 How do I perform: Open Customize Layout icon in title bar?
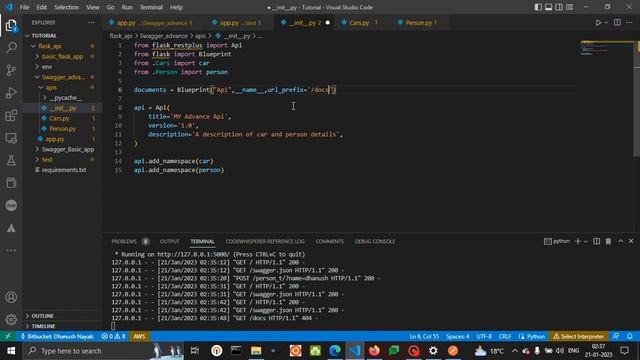[569, 7]
